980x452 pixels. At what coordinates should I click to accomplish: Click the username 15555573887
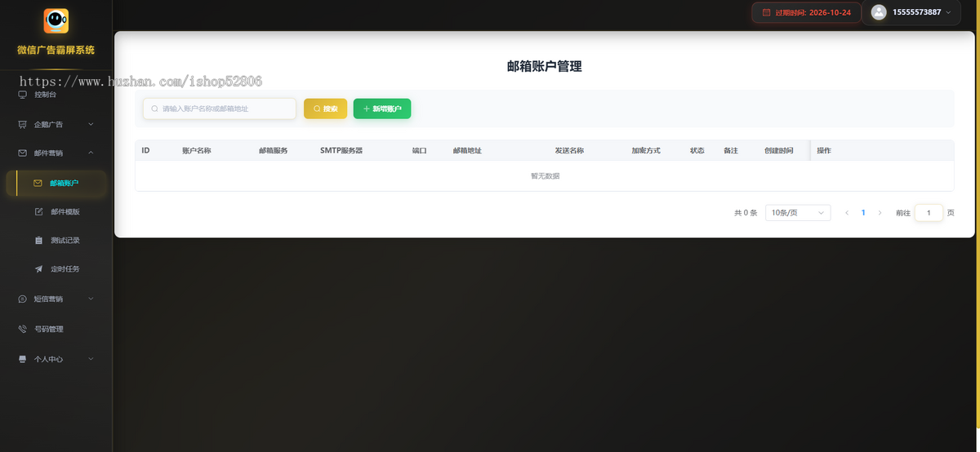point(916,12)
